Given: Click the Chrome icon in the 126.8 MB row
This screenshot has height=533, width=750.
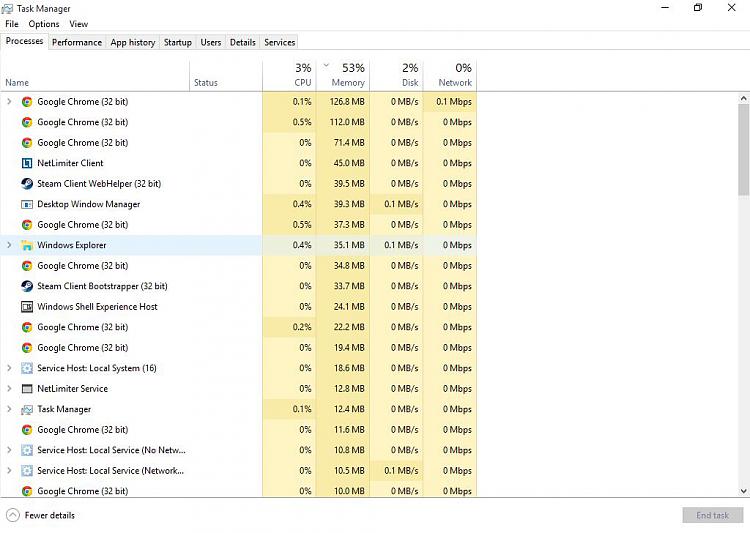Looking at the screenshot, I should [x=27, y=102].
